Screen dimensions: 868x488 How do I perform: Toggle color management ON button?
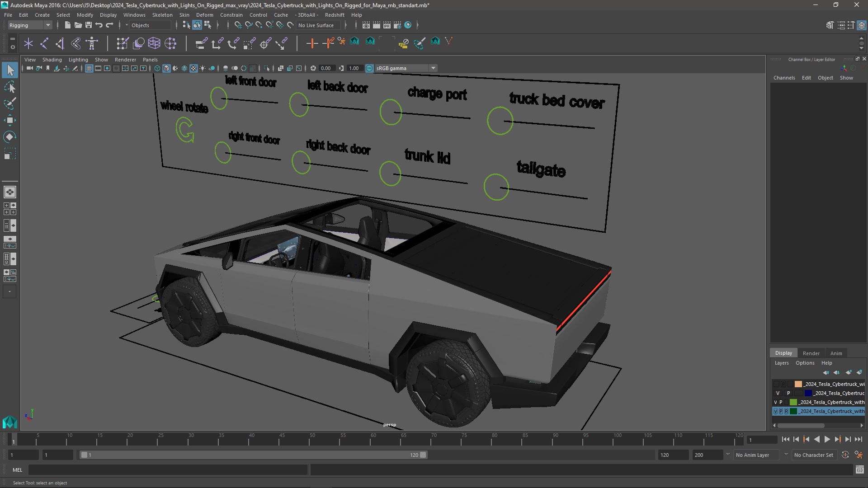(369, 68)
